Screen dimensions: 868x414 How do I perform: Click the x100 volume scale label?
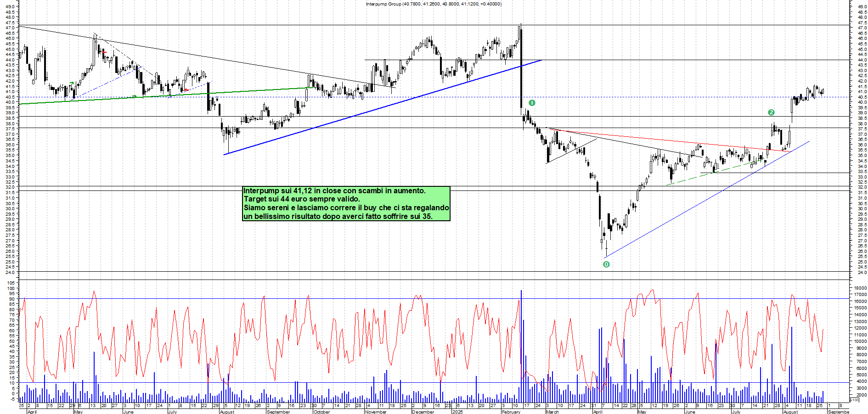point(854,400)
